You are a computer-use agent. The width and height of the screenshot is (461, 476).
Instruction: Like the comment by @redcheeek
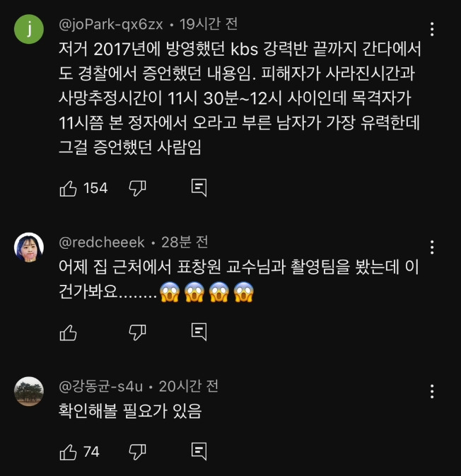tap(68, 332)
